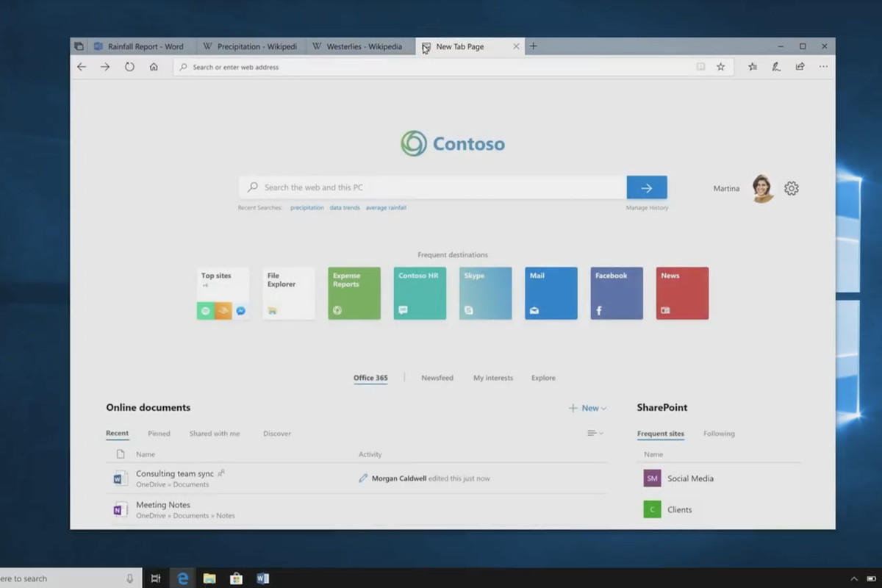Click the average rainfall recent search

point(386,208)
